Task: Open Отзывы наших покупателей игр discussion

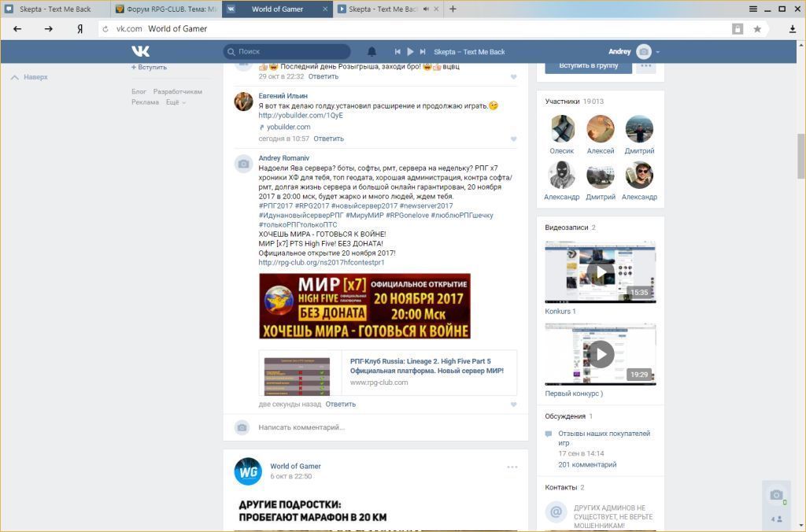Action: [604, 438]
